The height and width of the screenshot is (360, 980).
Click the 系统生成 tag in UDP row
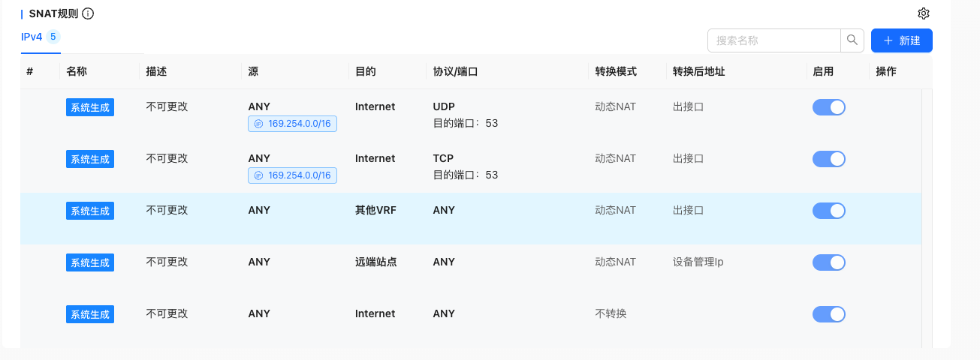pos(90,107)
